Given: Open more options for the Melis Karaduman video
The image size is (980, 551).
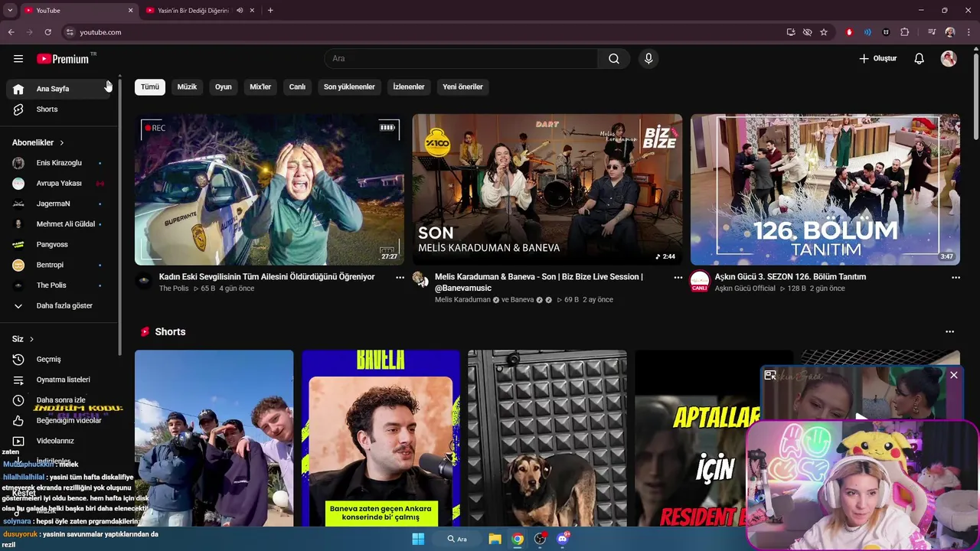Looking at the screenshot, I should (678, 278).
